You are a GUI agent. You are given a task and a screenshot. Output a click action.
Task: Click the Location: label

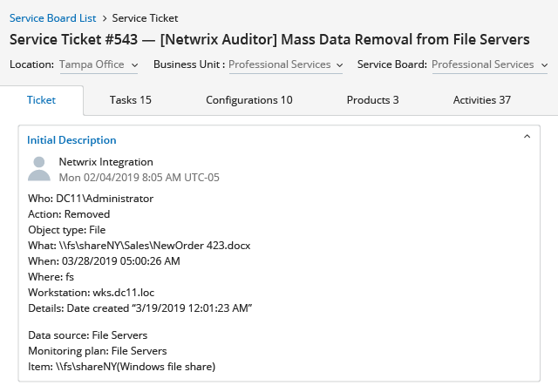click(31, 64)
